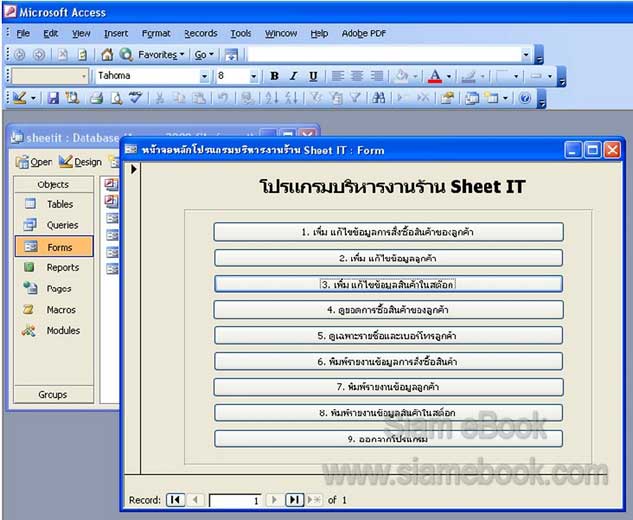Click the Refresh page icon
633x520 pixels.
82,55
